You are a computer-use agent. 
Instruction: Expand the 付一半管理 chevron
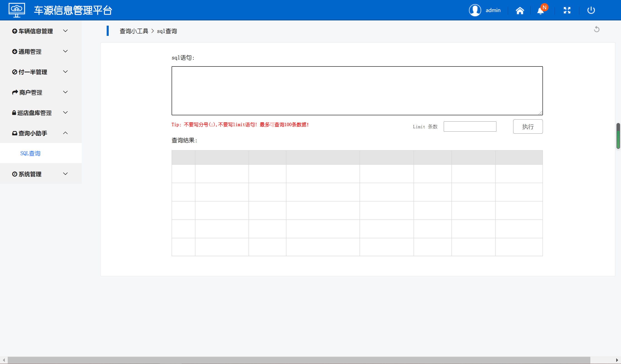65,72
